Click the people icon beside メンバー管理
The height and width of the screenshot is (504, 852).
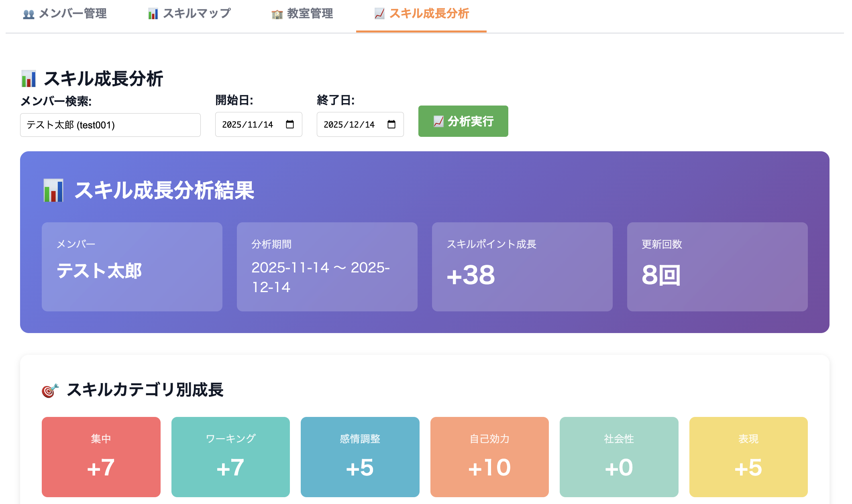point(29,14)
